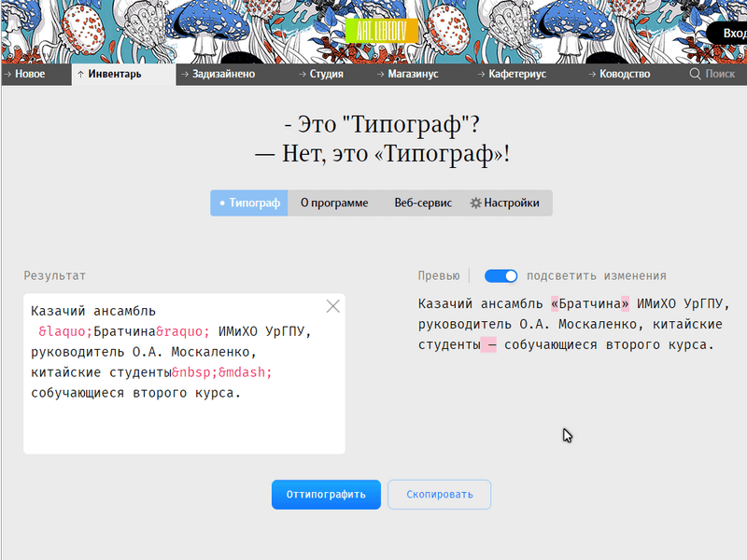Click highlighted «Братчина» in preview
This screenshot has width=747, height=560.
point(590,303)
